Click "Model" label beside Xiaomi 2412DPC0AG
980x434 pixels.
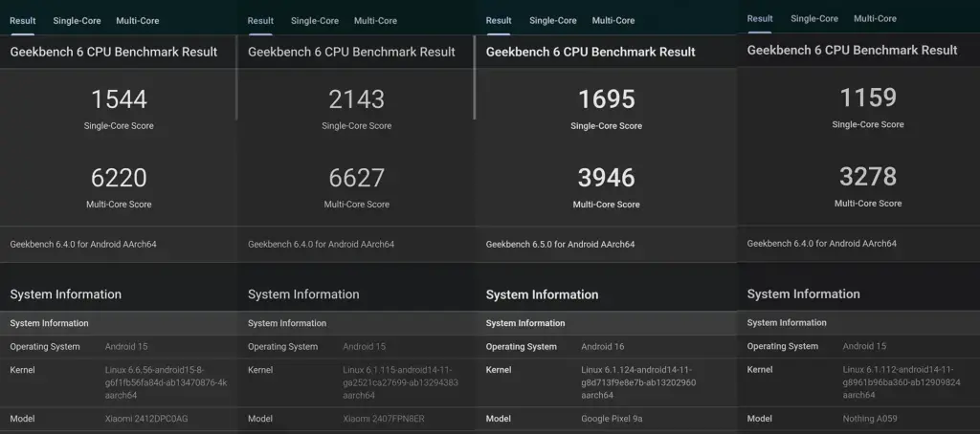point(22,419)
